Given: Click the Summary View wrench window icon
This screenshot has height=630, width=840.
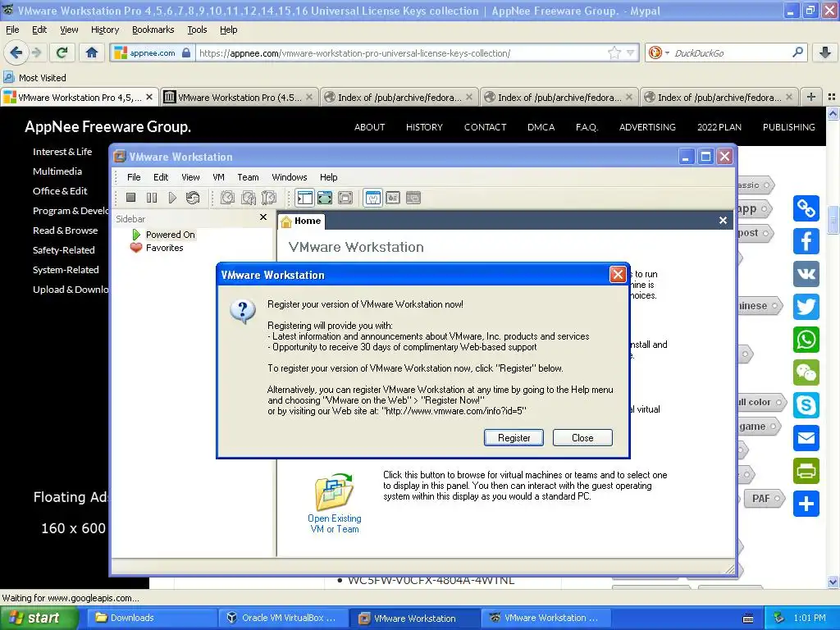Looking at the screenshot, I should coord(373,198).
